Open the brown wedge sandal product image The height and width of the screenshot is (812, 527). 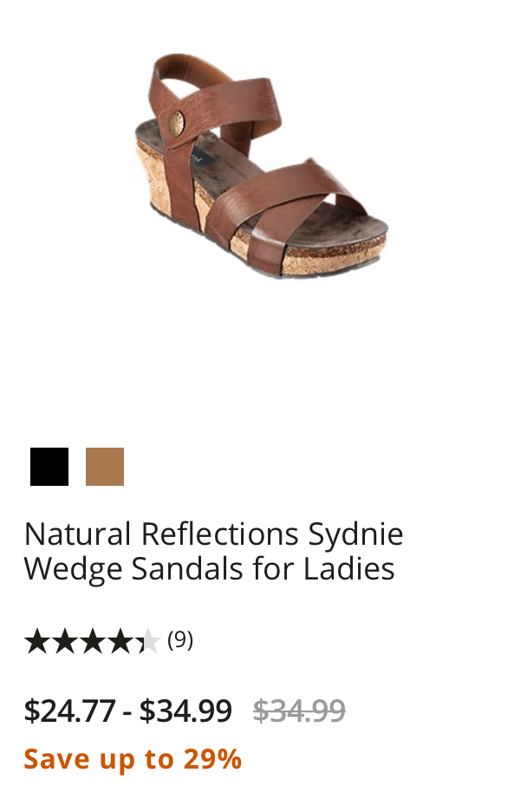pyautogui.click(x=262, y=165)
